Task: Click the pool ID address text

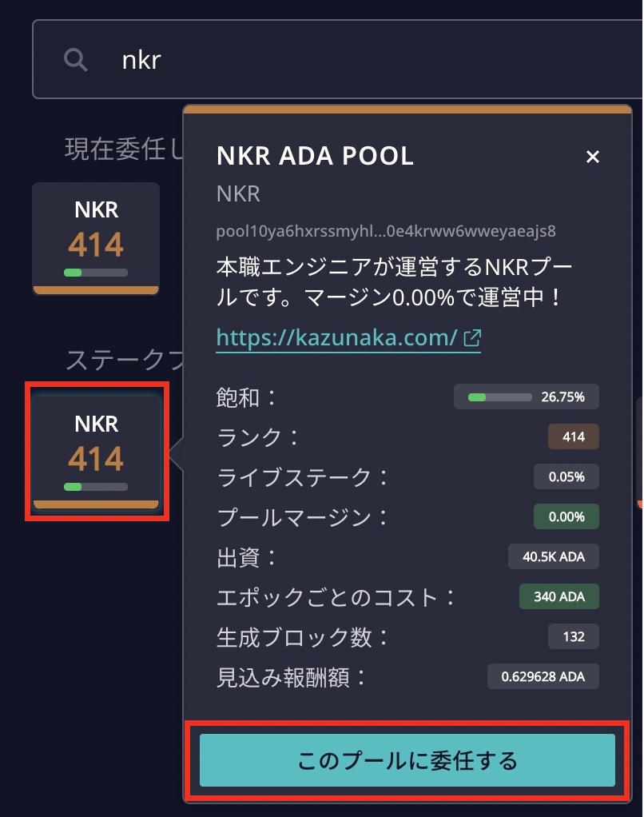Action: 386,231
